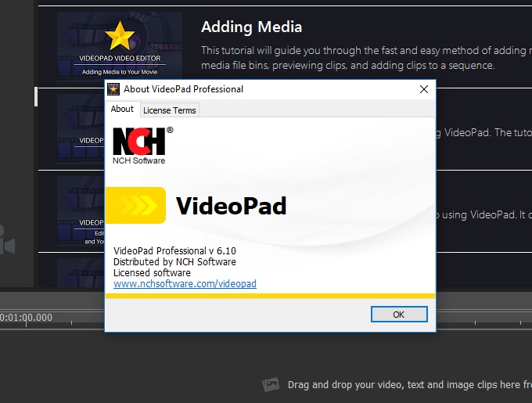The width and height of the screenshot is (532, 403).
Task: Open the Adding Media tutorial thumbnail
Action: [x=120, y=46]
